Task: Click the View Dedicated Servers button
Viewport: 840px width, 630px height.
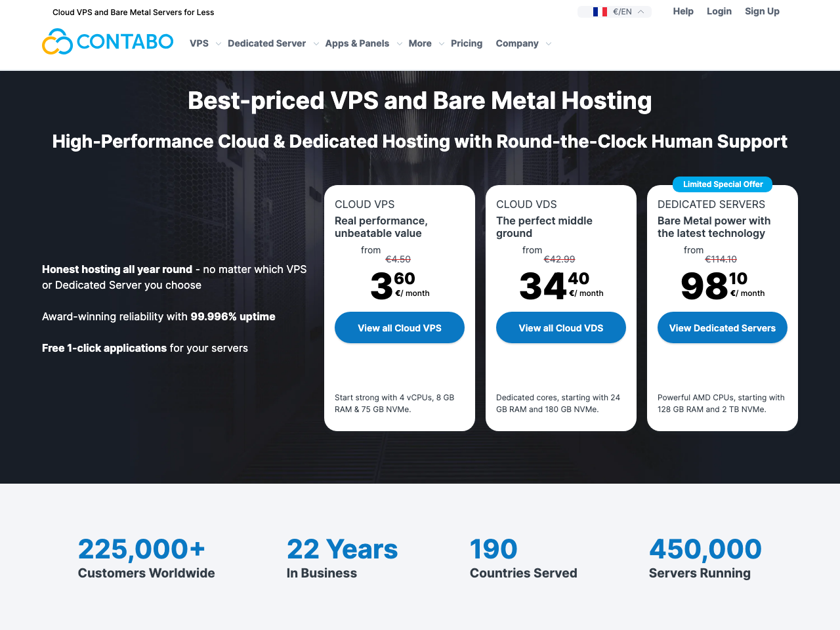Action: point(722,327)
